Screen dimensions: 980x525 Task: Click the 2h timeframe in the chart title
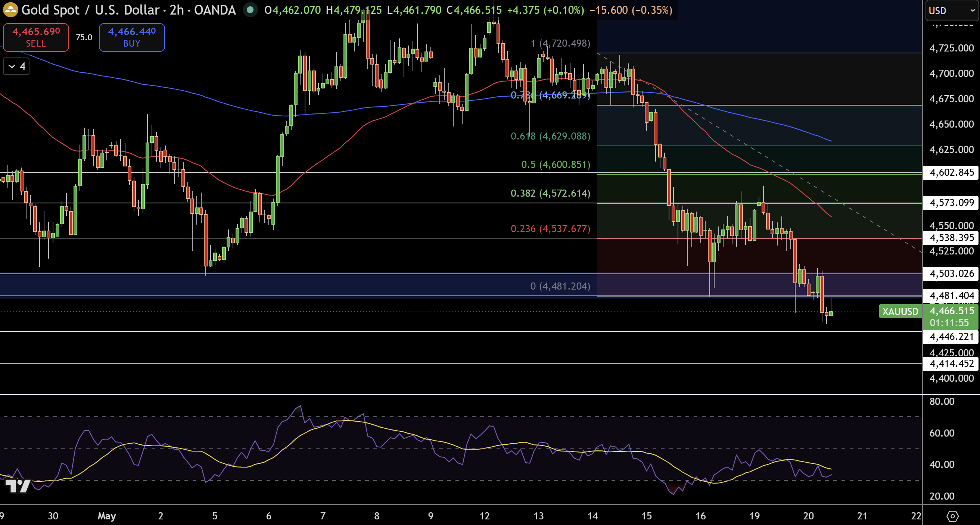(x=177, y=10)
